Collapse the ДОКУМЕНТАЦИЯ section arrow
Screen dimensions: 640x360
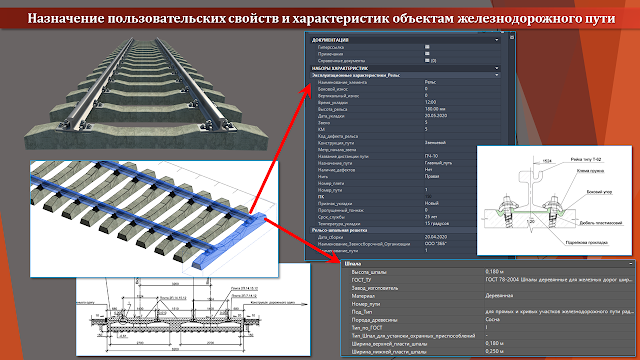click(497, 40)
